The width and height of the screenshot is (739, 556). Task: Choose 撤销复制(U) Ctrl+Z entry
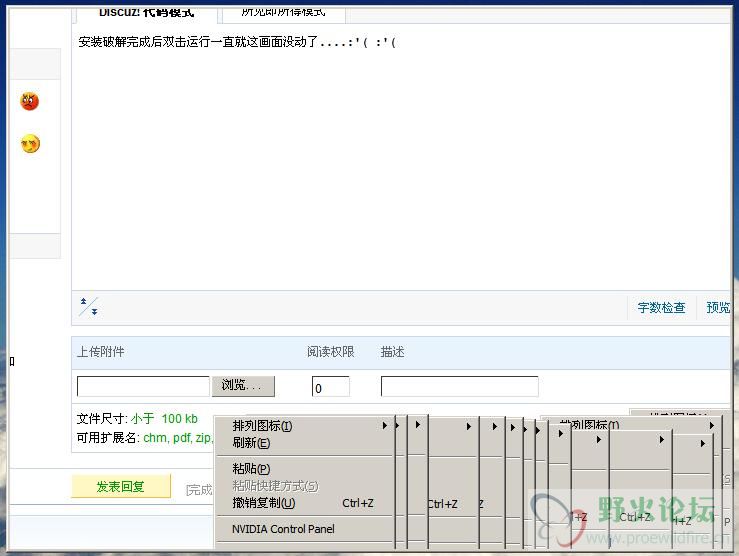[x=304, y=503]
